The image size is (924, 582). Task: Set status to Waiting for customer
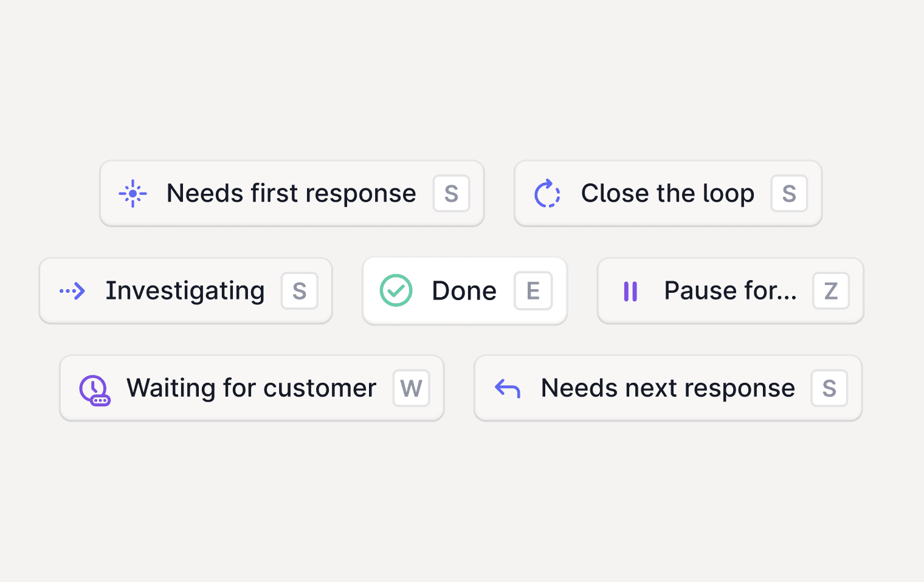point(251,388)
